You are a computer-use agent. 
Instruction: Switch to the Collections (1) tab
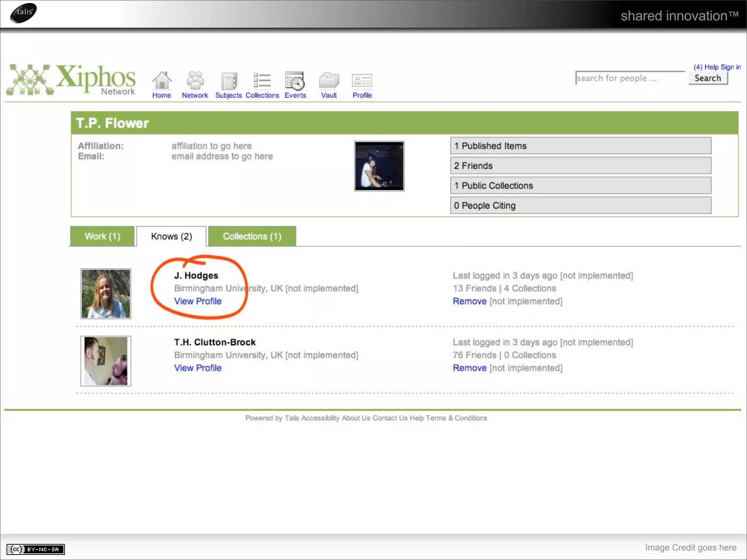coord(252,236)
